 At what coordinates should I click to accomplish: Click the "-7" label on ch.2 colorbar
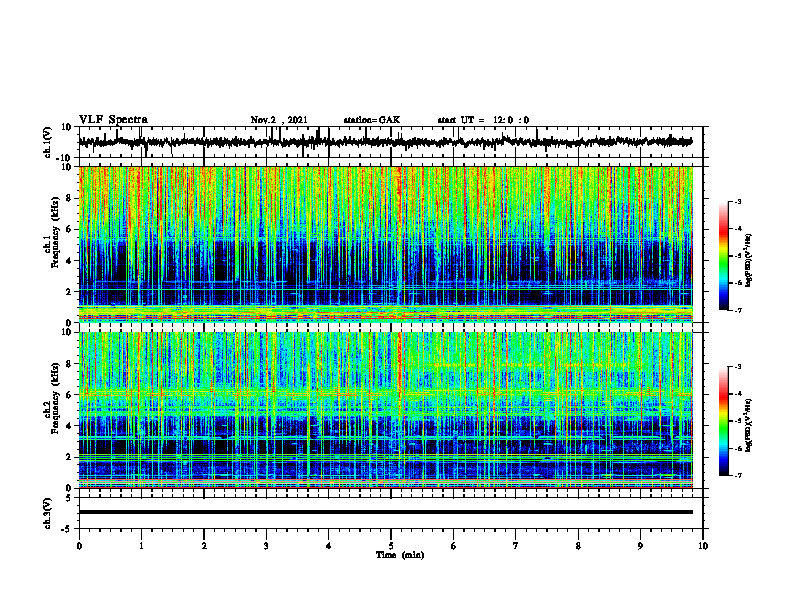(x=737, y=475)
